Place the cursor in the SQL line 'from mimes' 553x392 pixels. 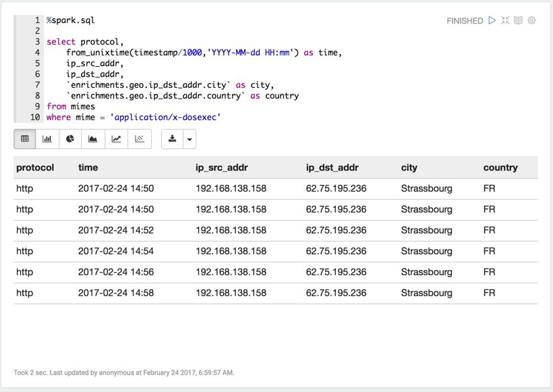tap(71, 107)
